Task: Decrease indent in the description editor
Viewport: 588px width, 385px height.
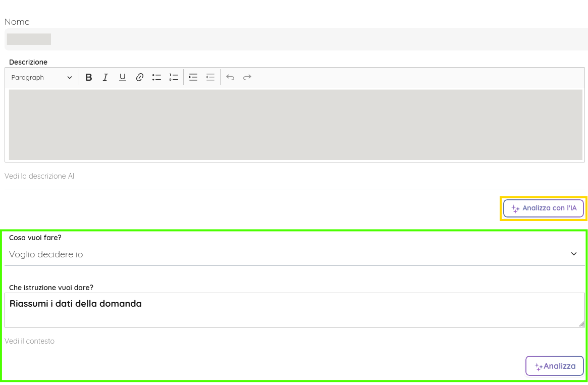Action: (210, 77)
